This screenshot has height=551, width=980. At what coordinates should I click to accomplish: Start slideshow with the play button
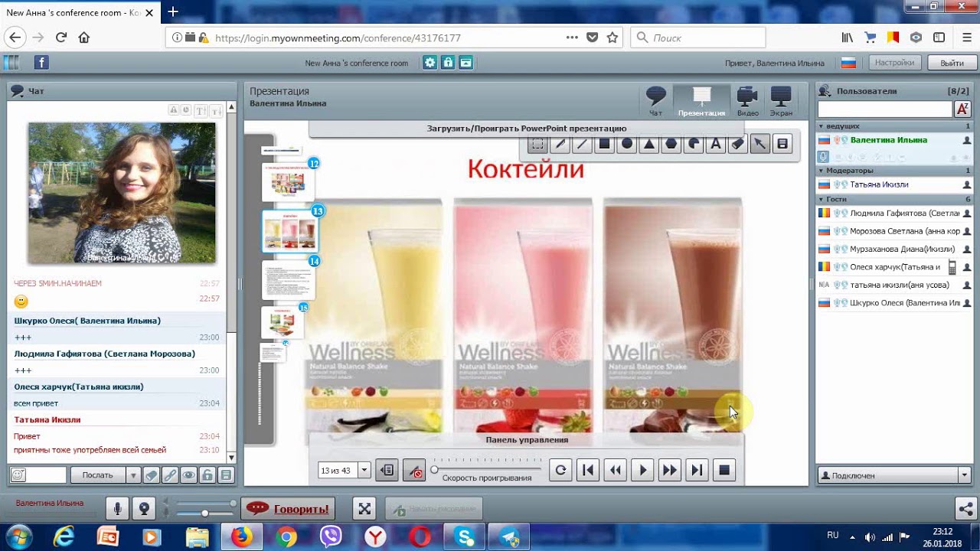point(642,471)
